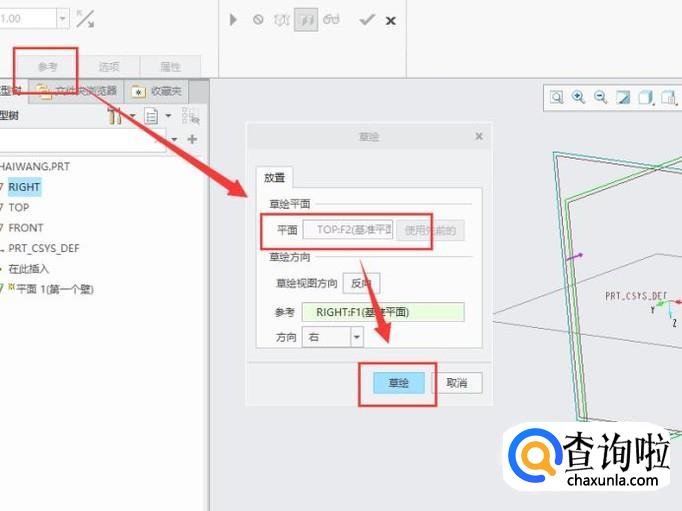Screen dimensions: 682x511
Task: Open the thickness value dropdown arrow
Action: tap(63, 19)
